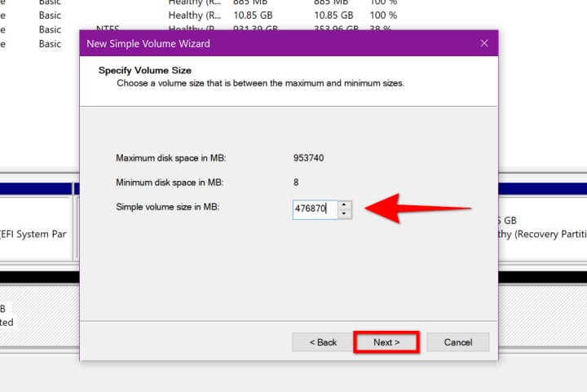Viewport: 587px width, 392px height.
Task: Increase volume size with the up spinner arrow
Action: click(x=345, y=205)
